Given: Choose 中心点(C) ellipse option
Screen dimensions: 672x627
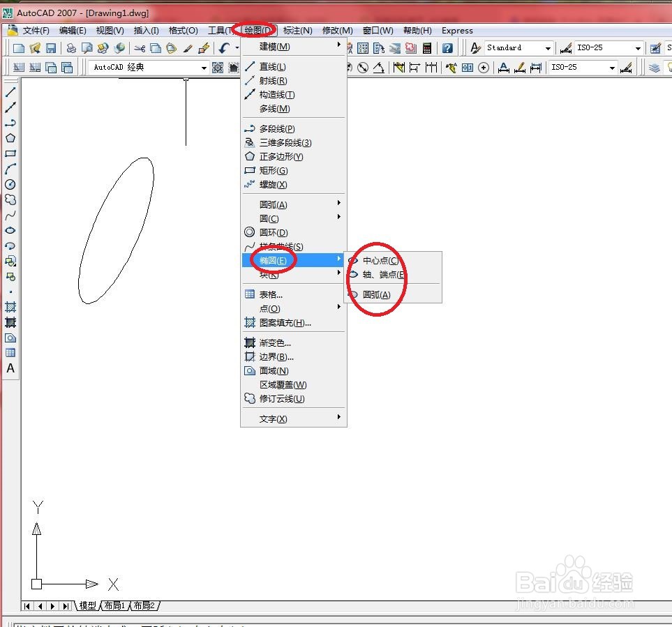Looking at the screenshot, I should pyautogui.click(x=393, y=260).
